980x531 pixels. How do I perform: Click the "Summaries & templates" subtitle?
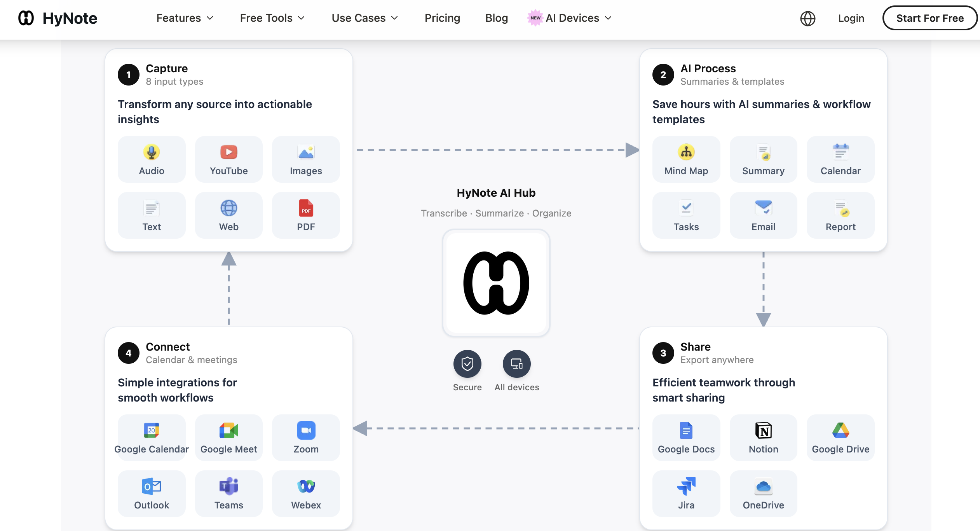pyautogui.click(x=732, y=82)
